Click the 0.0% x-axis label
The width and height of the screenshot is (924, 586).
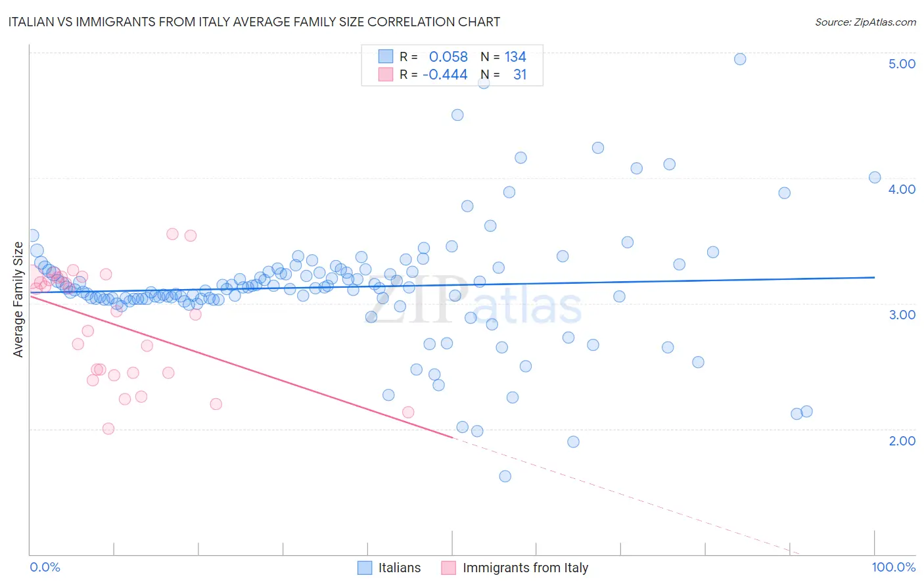(x=45, y=567)
